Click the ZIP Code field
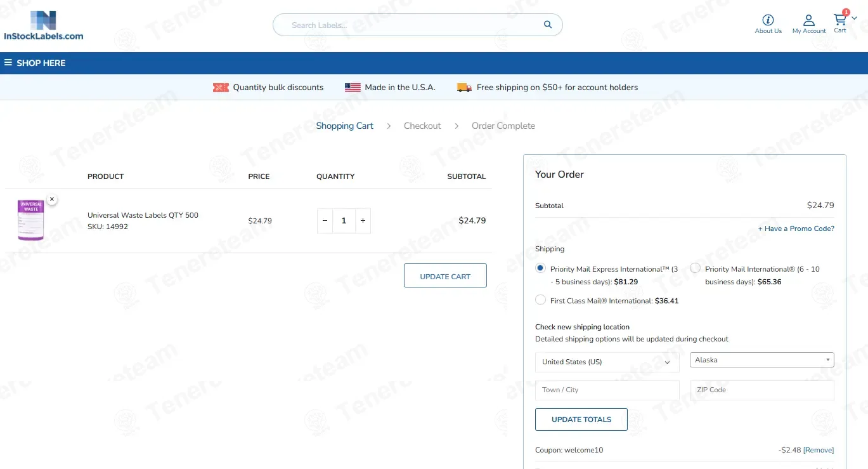 click(762, 390)
